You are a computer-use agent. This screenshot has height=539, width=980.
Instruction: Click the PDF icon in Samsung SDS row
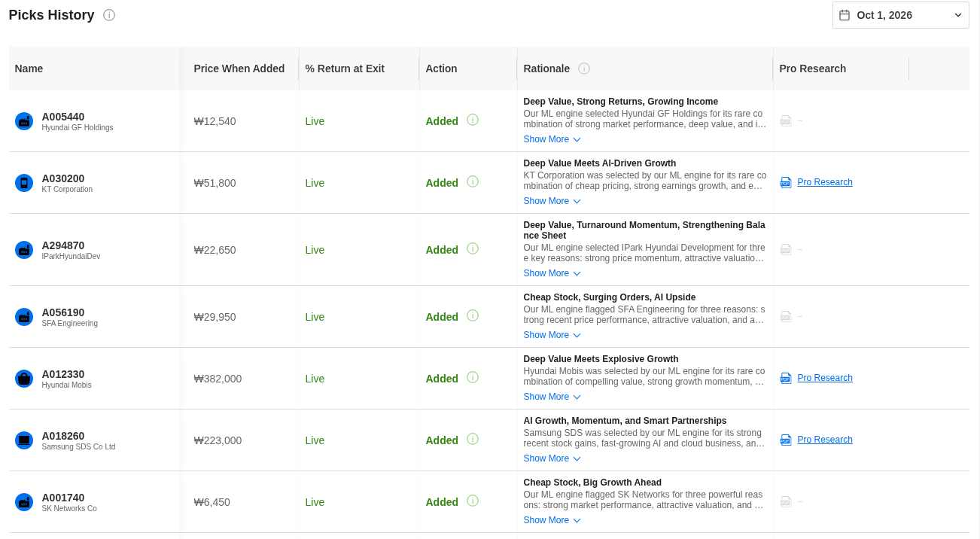pos(786,440)
